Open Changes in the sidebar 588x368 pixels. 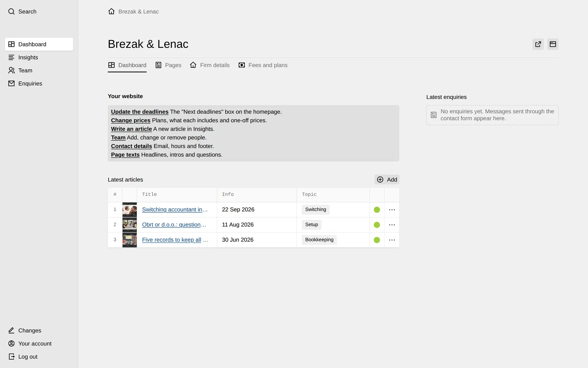point(25,330)
